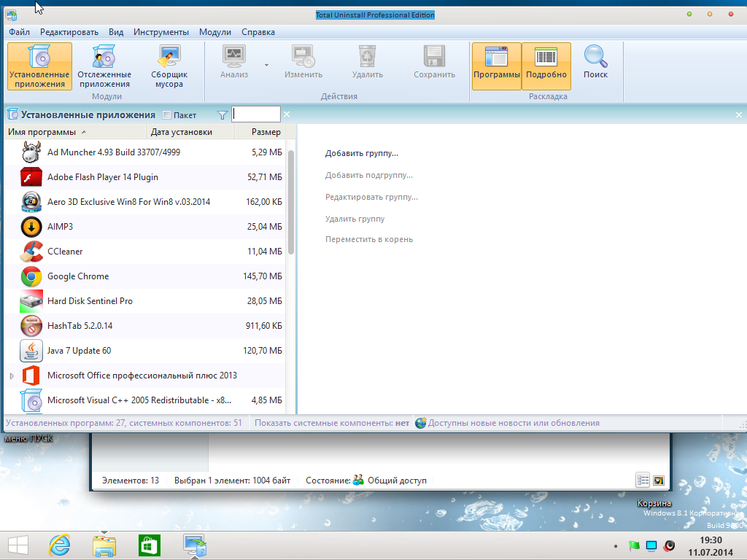Select the Ad Muncher cow icon
This screenshot has width=747, height=560.
[31, 152]
